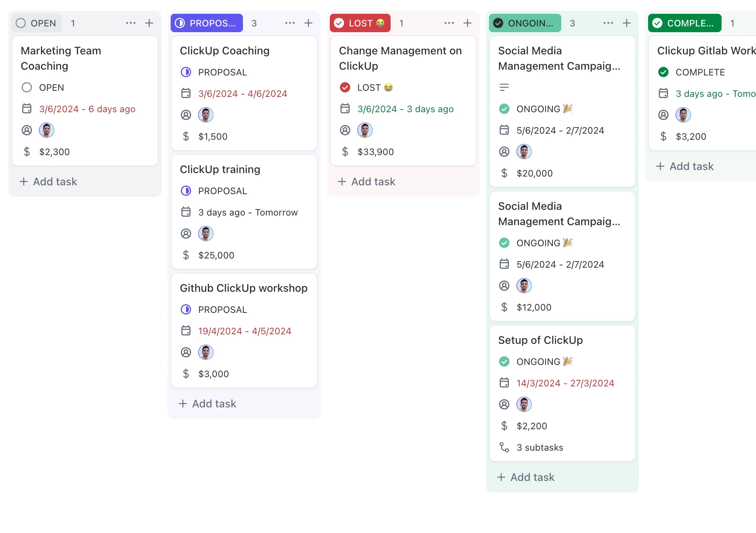This screenshot has height=533, width=756.
Task: Toggle ONGOING status on Setup of ClickUp card
Action: point(504,361)
